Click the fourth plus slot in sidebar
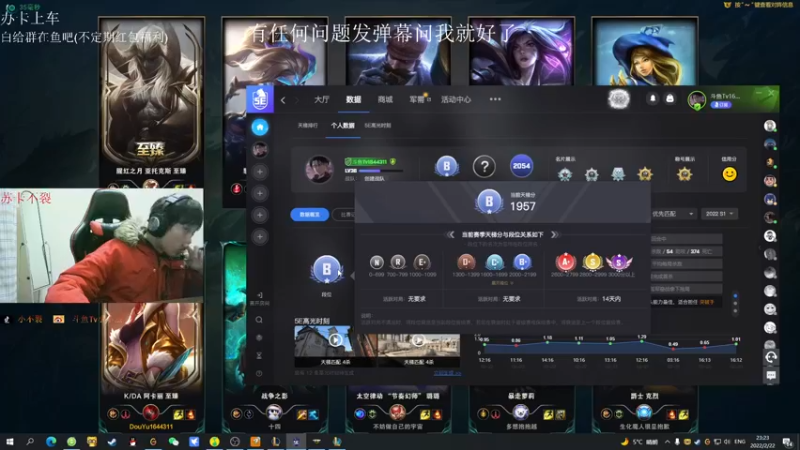 [260, 237]
